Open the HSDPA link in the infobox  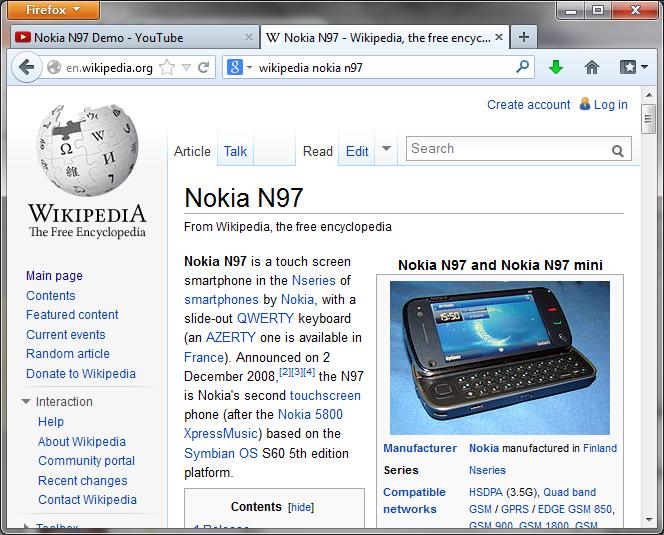[x=486, y=492]
